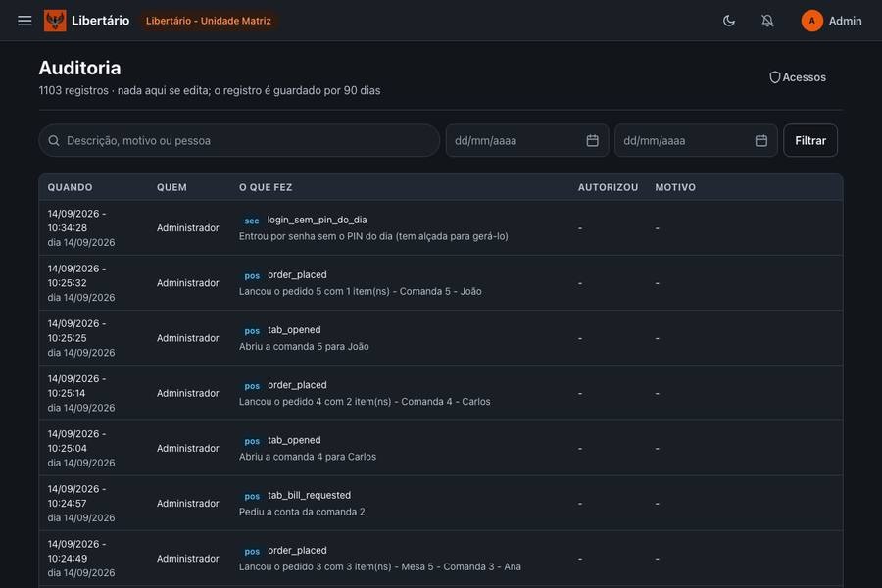Click the pos tag on tab_bill_requested row

[252, 496]
